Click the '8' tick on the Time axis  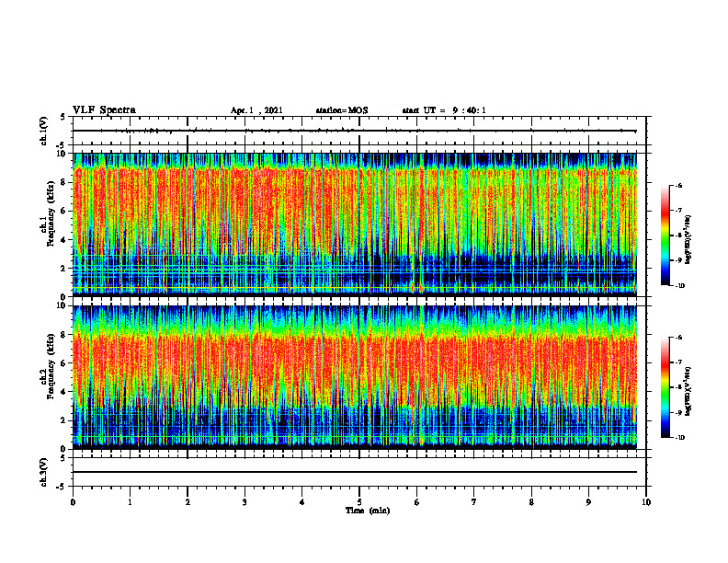click(x=531, y=502)
